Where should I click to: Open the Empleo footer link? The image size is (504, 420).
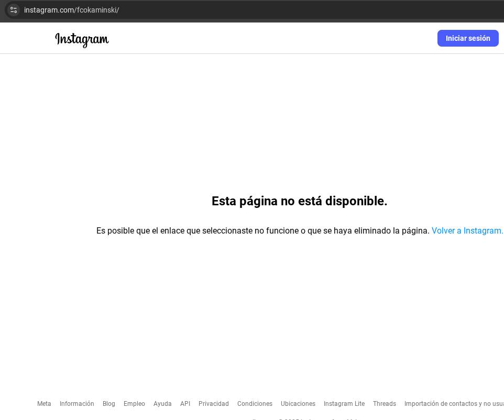[134, 404]
